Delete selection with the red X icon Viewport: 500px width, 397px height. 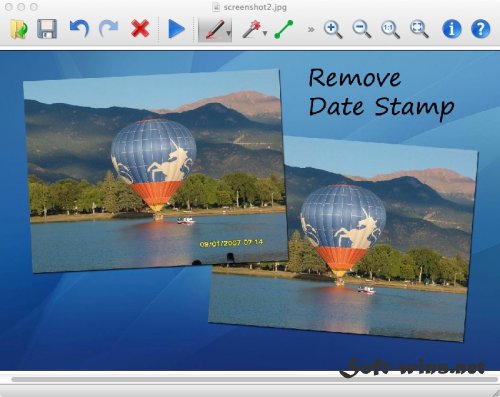point(140,29)
